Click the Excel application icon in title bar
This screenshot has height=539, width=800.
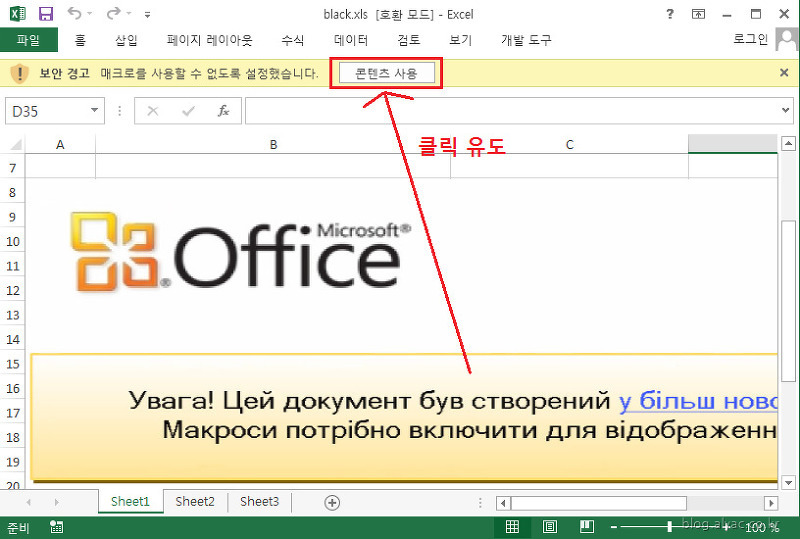point(18,13)
